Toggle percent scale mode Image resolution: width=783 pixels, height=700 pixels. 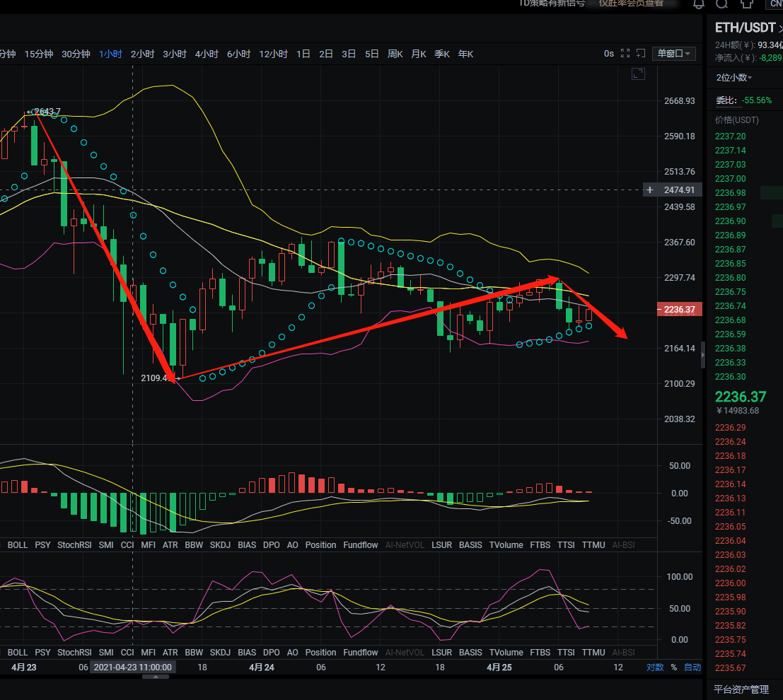click(x=673, y=667)
